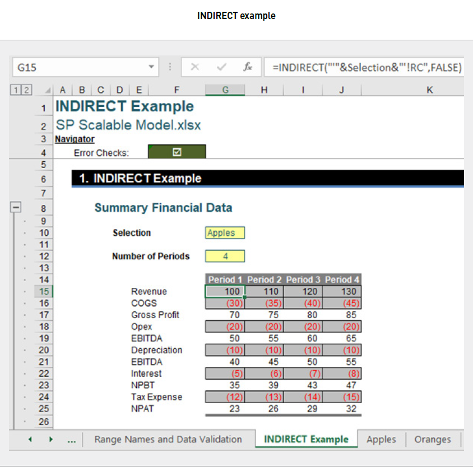The height and width of the screenshot is (476, 473).
Task: Select the INDIRECT Example sheet tab
Action: [306, 440]
